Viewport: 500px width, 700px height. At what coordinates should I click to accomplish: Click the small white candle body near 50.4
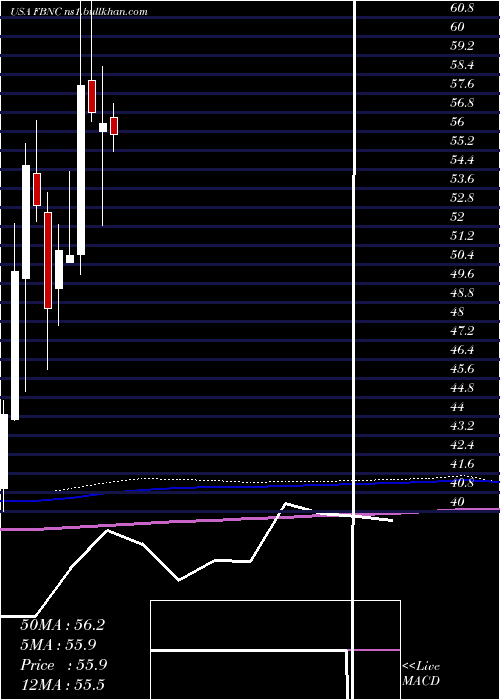pyautogui.click(x=70, y=258)
